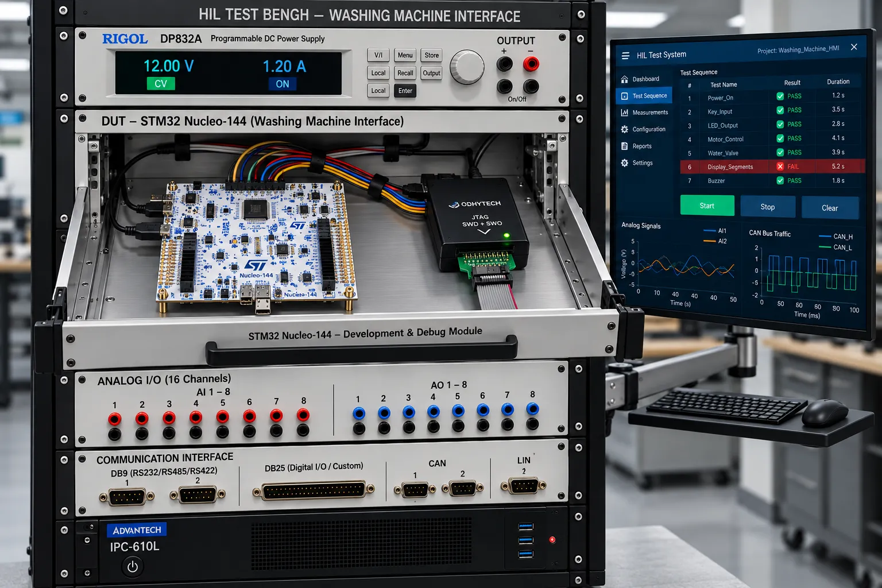This screenshot has height=588, width=882.
Task: Click the green PASS check for LED_Output
Action: (780, 124)
